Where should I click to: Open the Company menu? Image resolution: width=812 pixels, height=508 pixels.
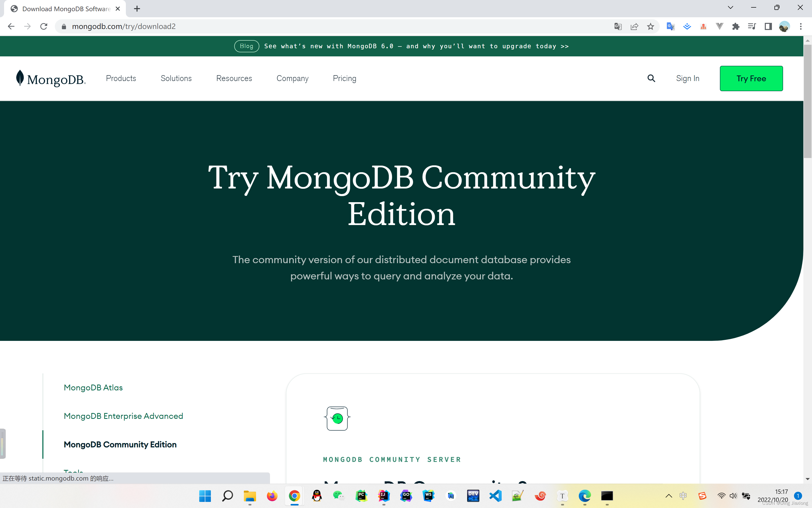tap(293, 78)
